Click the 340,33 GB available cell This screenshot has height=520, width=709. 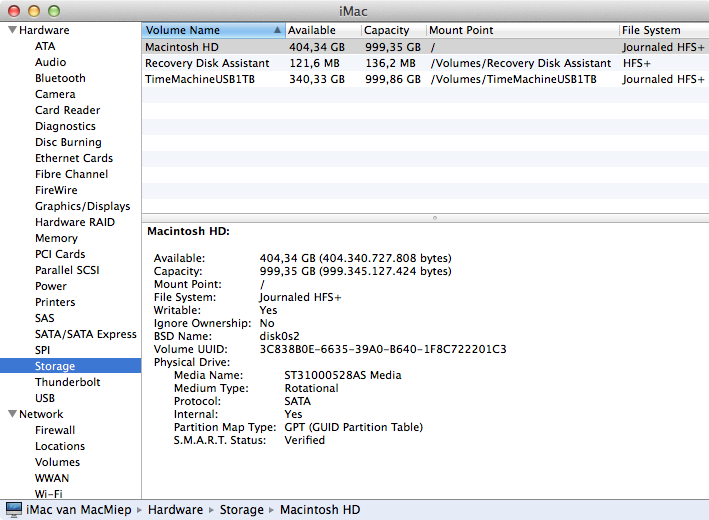317,79
